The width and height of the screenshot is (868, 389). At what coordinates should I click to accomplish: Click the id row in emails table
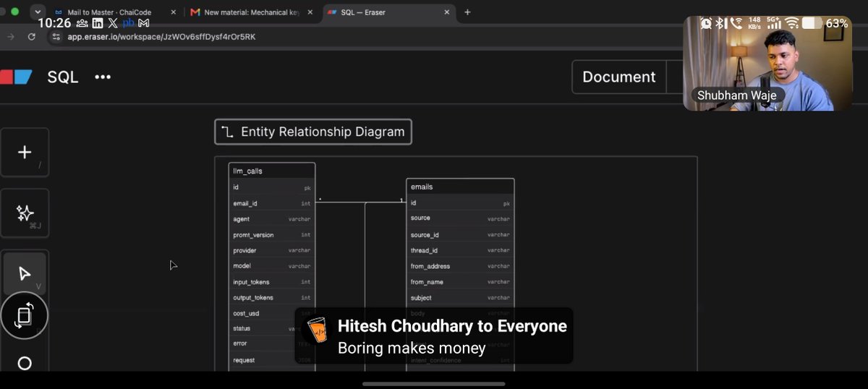460,203
